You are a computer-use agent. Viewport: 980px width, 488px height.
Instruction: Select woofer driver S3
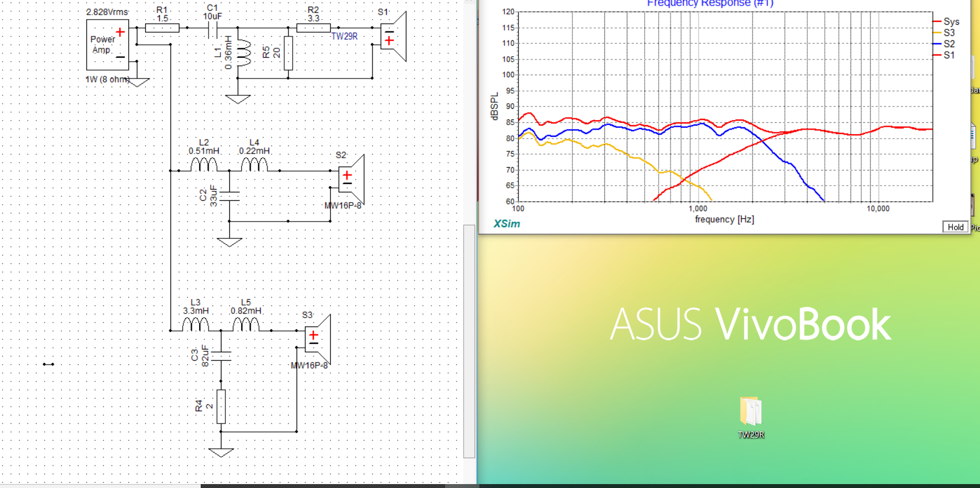coord(318,339)
